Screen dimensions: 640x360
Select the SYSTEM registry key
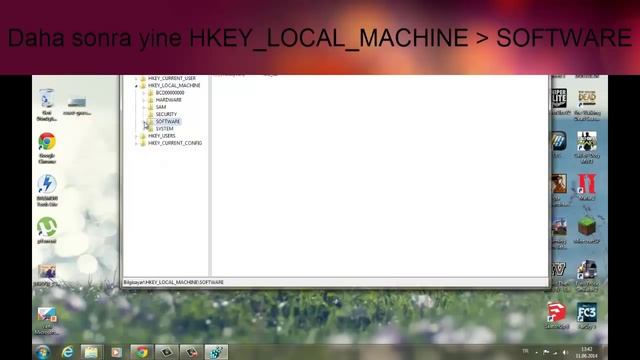pos(164,129)
